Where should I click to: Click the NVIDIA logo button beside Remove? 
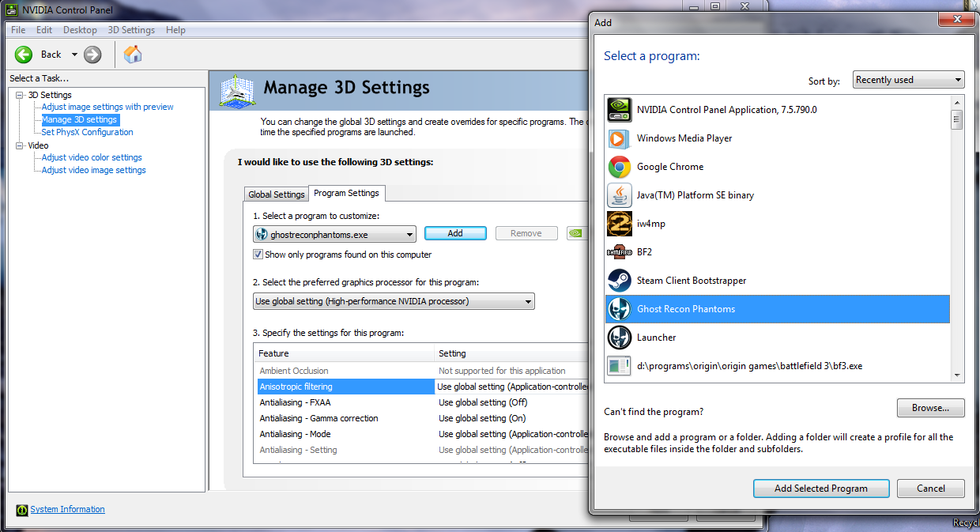[x=578, y=233]
